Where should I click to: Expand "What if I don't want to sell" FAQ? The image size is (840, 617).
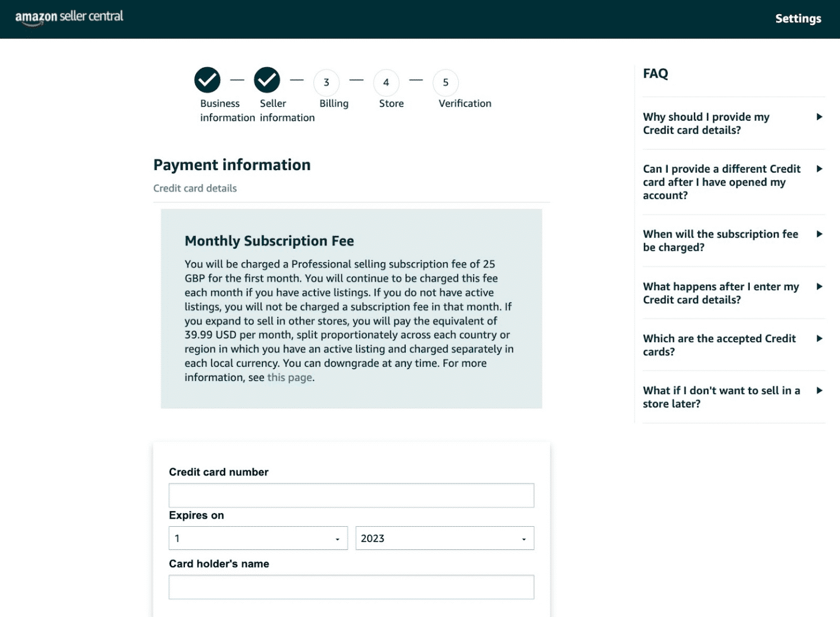pyautogui.click(x=733, y=397)
